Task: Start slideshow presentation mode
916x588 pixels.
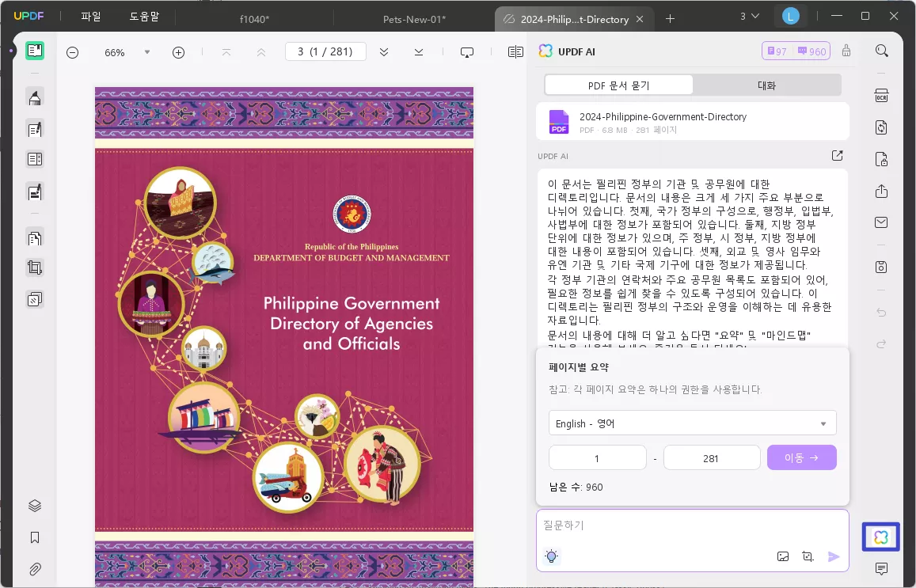Action: click(x=467, y=52)
